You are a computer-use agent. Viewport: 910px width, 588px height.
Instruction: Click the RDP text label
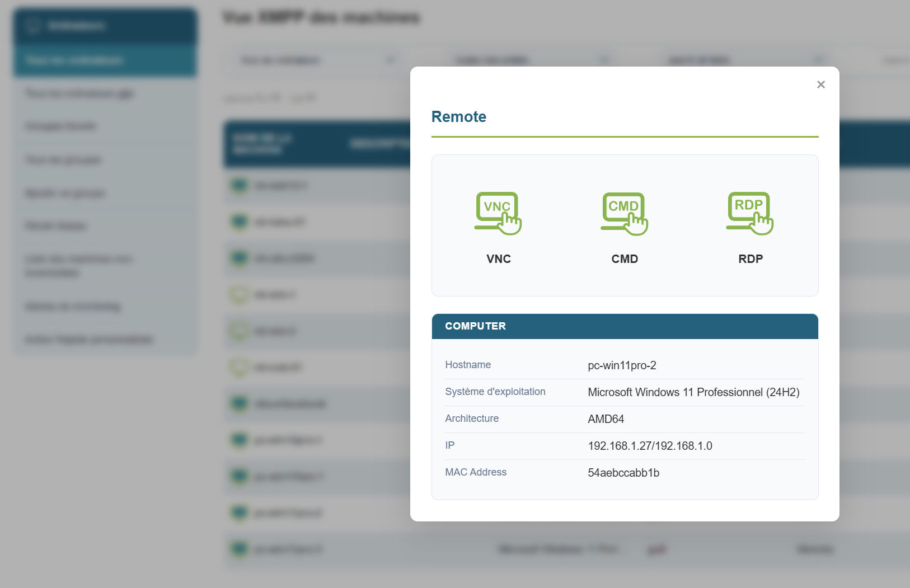coord(750,259)
